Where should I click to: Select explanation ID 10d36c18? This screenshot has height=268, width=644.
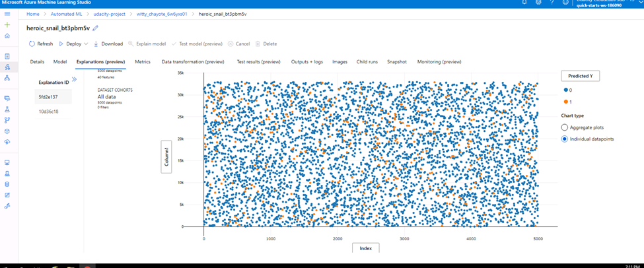(54, 112)
